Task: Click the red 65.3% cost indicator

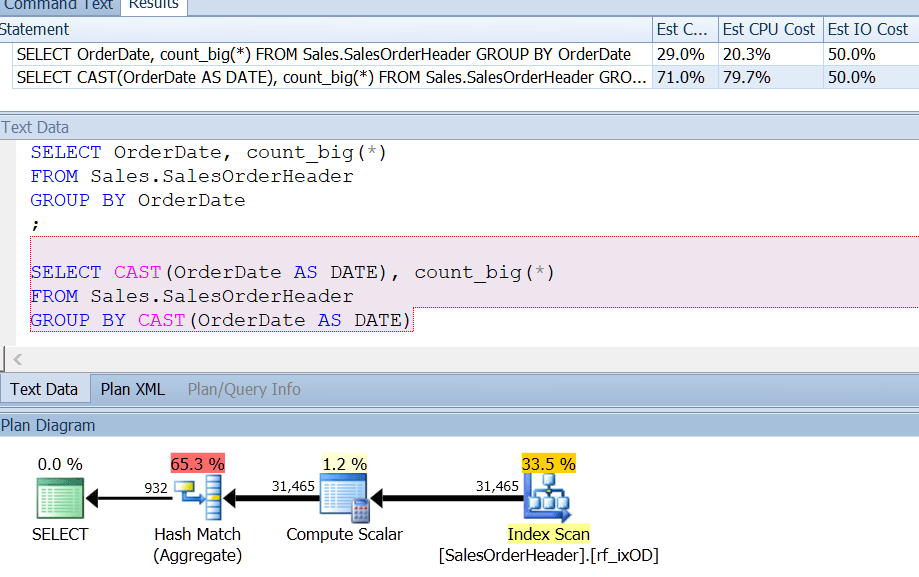Action: tap(197, 463)
